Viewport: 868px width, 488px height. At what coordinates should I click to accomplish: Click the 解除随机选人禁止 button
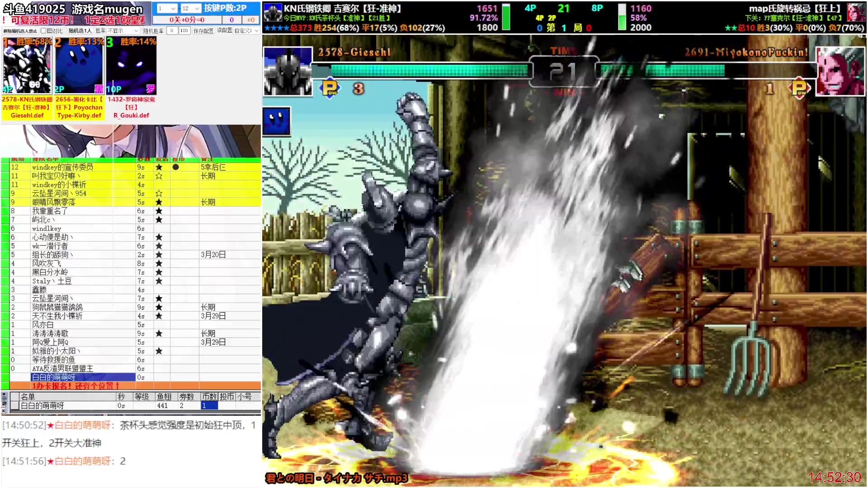click(20, 31)
